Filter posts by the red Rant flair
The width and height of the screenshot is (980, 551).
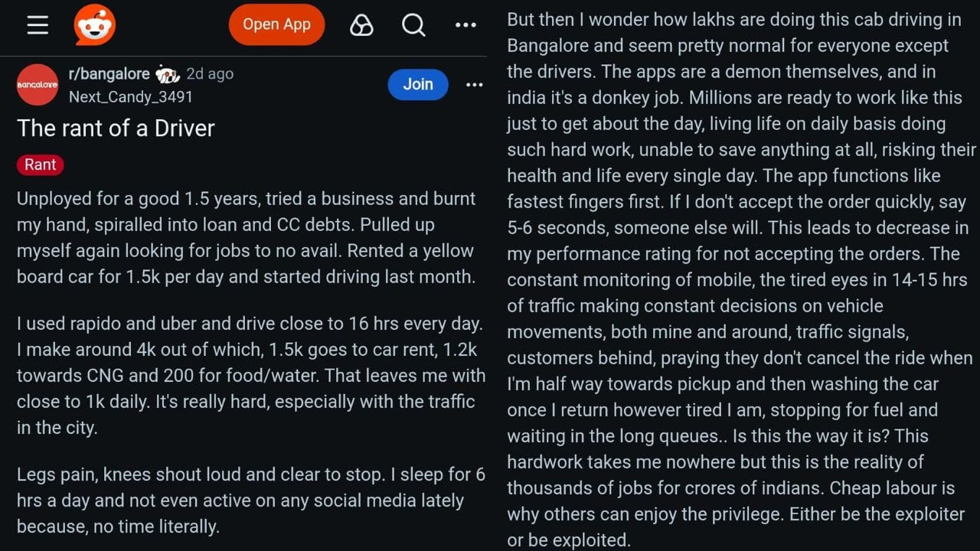pos(40,165)
